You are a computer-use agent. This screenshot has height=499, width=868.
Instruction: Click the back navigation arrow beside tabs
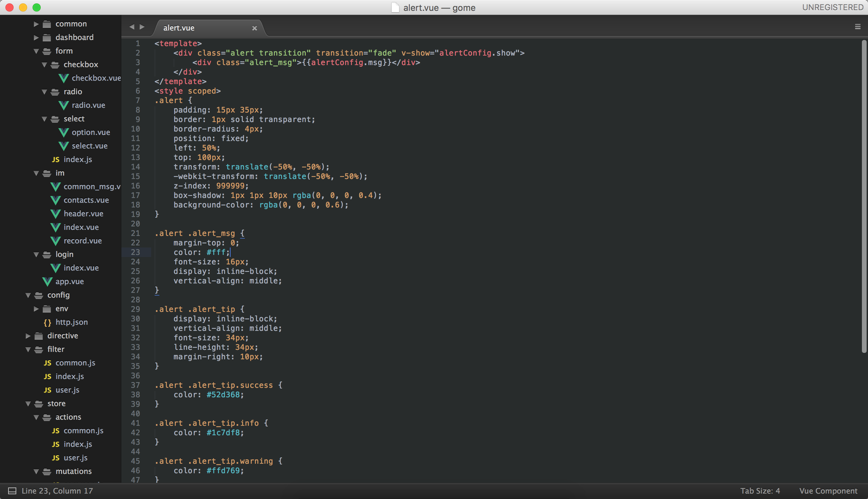tap(132, 27)
